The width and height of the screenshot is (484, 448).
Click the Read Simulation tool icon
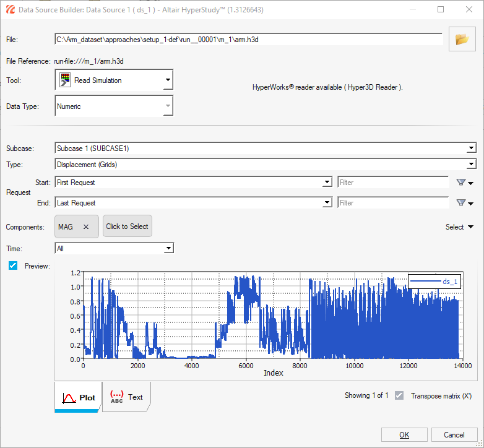(x=65, y=80)
